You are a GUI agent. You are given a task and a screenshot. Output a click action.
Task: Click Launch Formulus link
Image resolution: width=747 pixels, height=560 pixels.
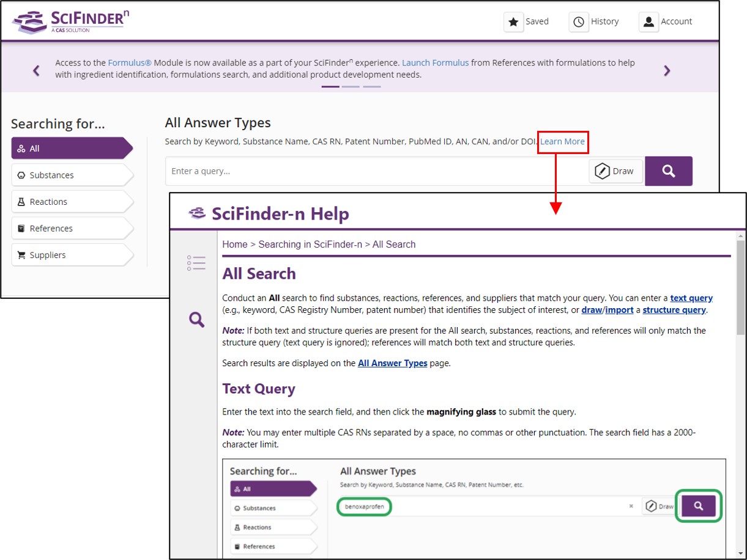coord(436,62)
